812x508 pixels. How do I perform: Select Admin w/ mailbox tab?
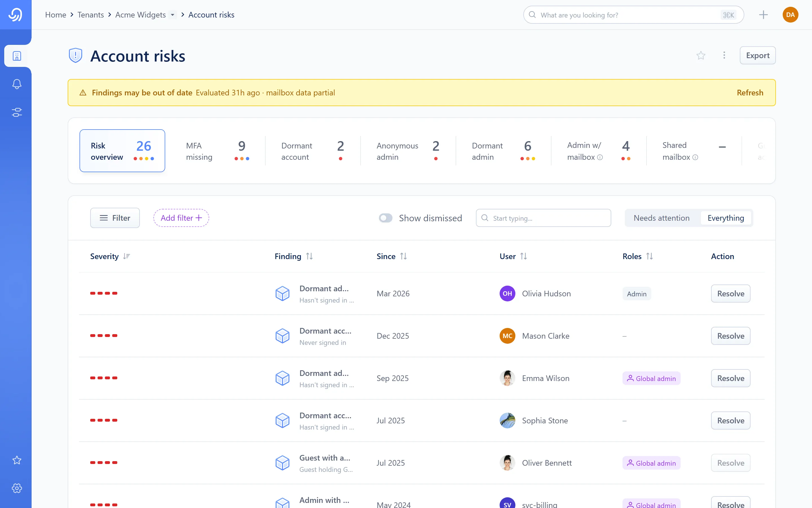(x=599, y=151)
